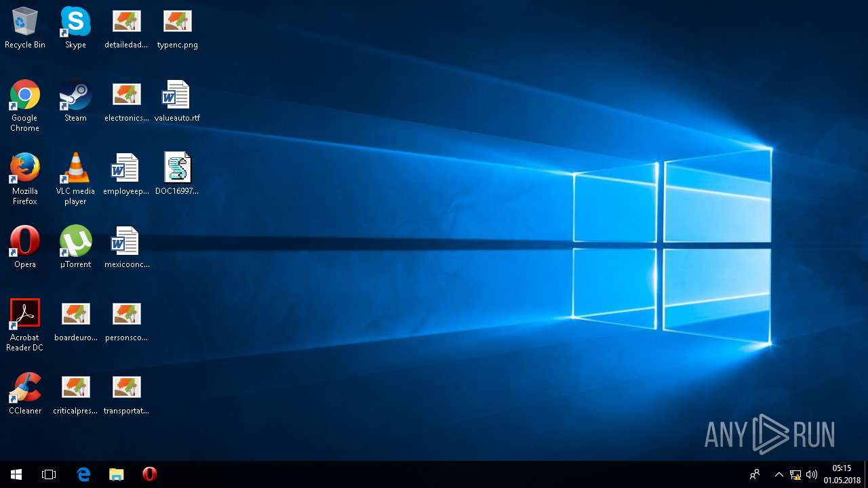Select the µTorrent desktop shortcut
Screen dimensions: 868x488
point(75,248)
